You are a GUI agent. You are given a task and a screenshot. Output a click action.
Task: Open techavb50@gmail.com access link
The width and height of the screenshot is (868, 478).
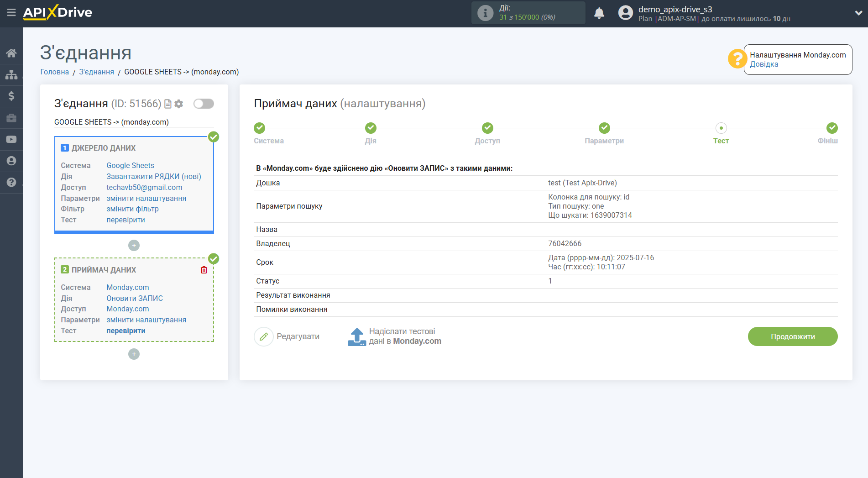click(x=144, y=187)
